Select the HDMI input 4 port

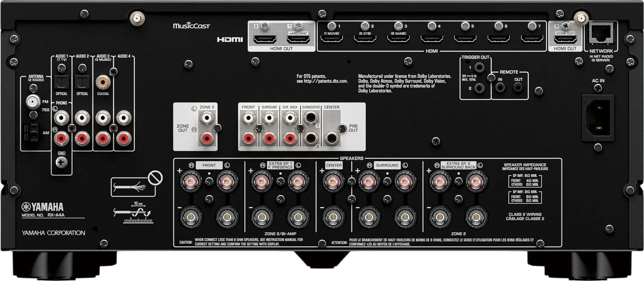click(432, 39)
